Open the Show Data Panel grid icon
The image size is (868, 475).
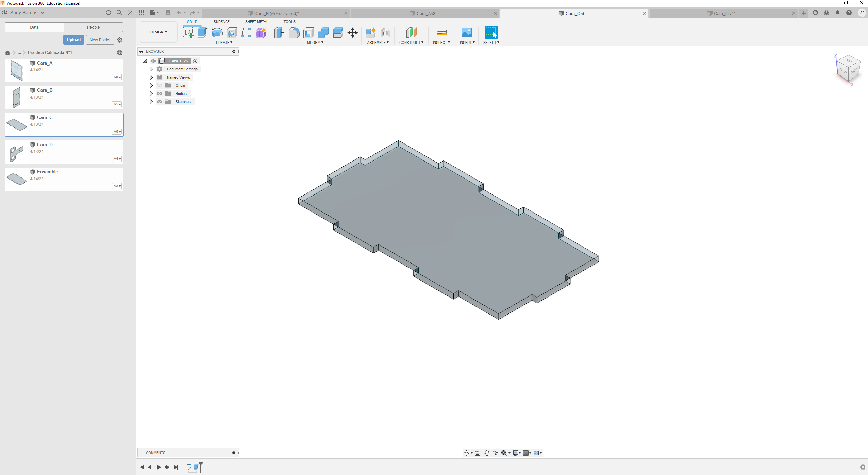141,13
